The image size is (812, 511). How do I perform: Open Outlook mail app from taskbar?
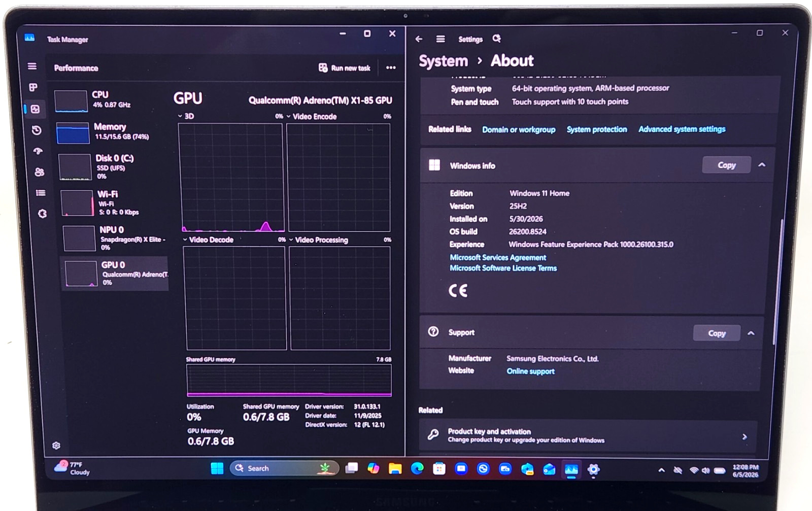549,470
